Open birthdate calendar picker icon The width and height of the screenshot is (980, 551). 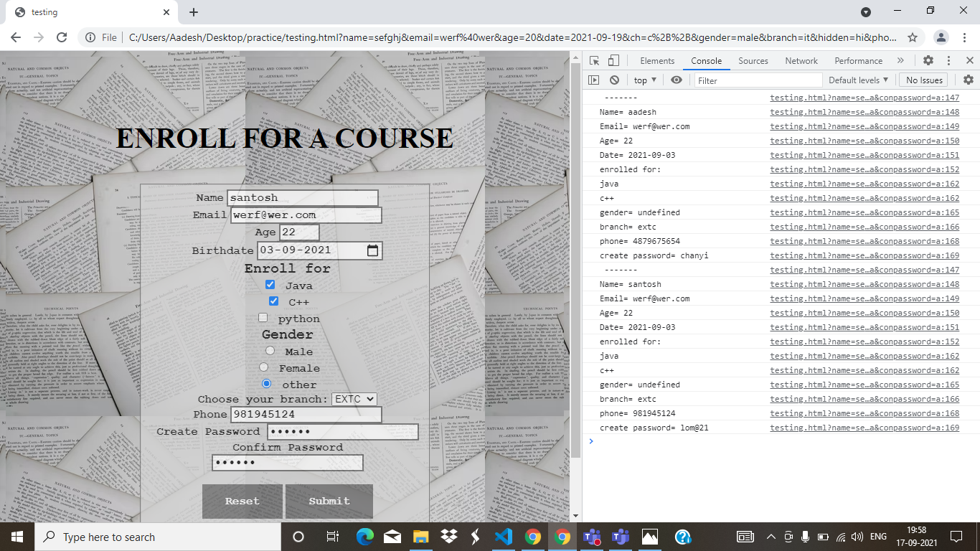point(372,250)
